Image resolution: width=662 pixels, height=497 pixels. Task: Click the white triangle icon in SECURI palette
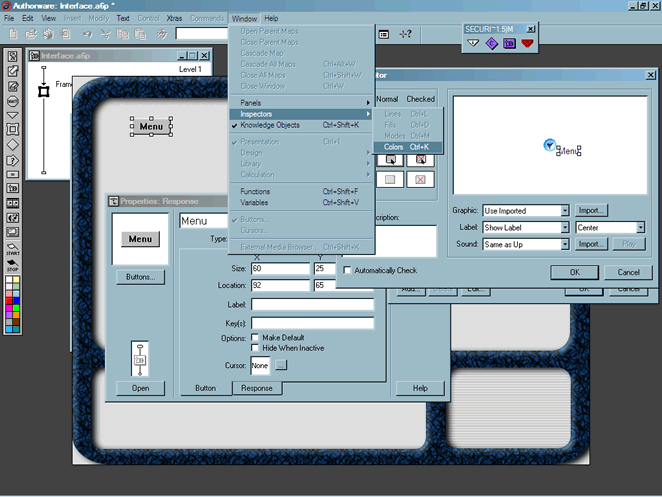pyautogui.click(x=473, y=43)
